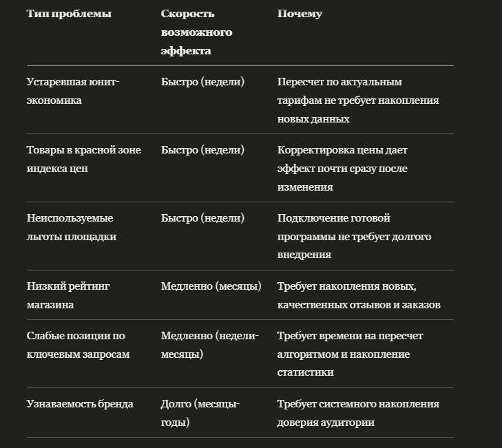The image size is (502, 448).
Task: Click the 'Почему' column header
Action: point(300,14)
